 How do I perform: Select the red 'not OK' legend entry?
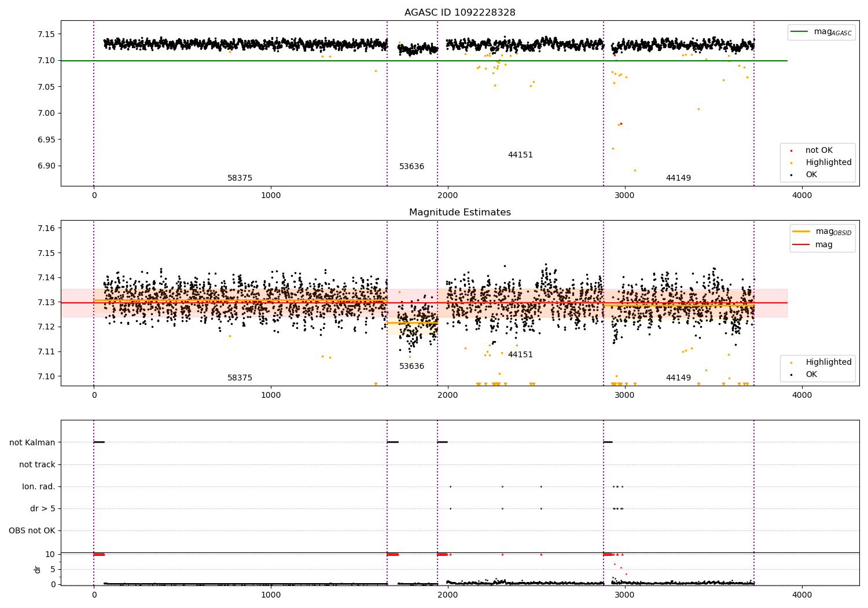pos(812,151)
